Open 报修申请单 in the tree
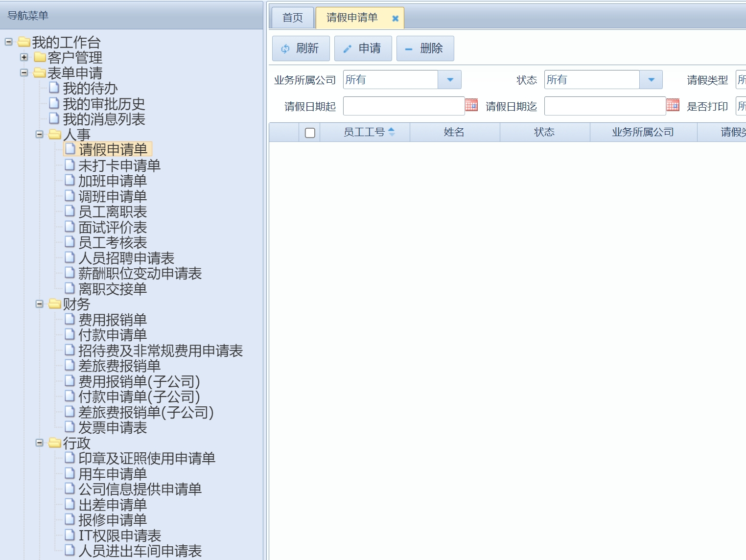 coord(113,520)
